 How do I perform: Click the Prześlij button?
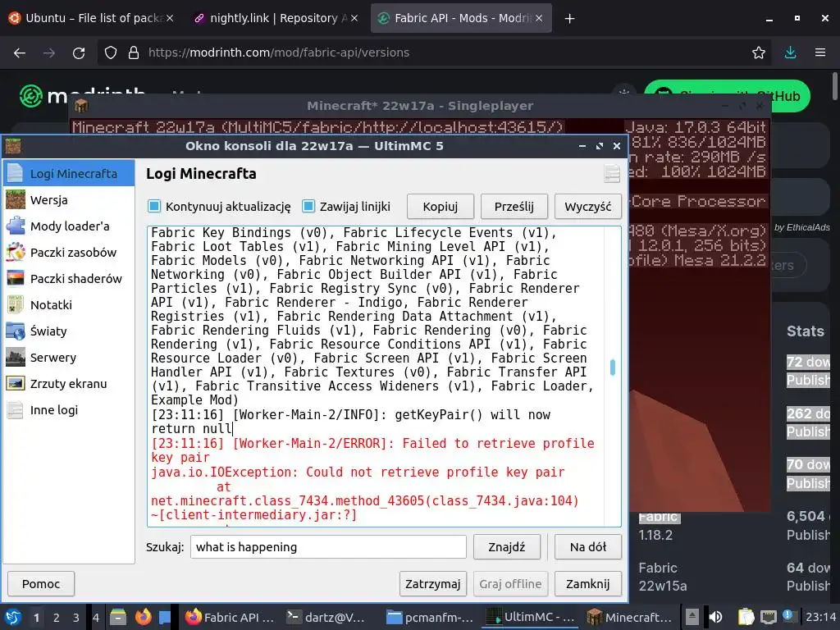coord(514,206)
